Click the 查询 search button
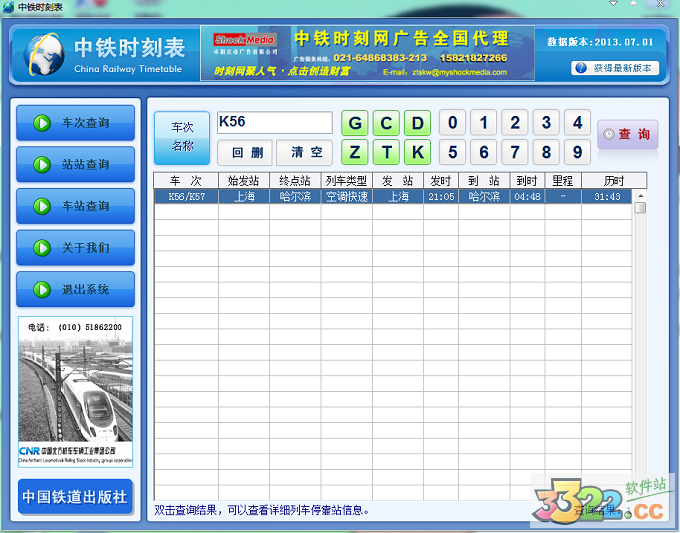Viewport: 680px width, 533px height. (x=628, y=134)
